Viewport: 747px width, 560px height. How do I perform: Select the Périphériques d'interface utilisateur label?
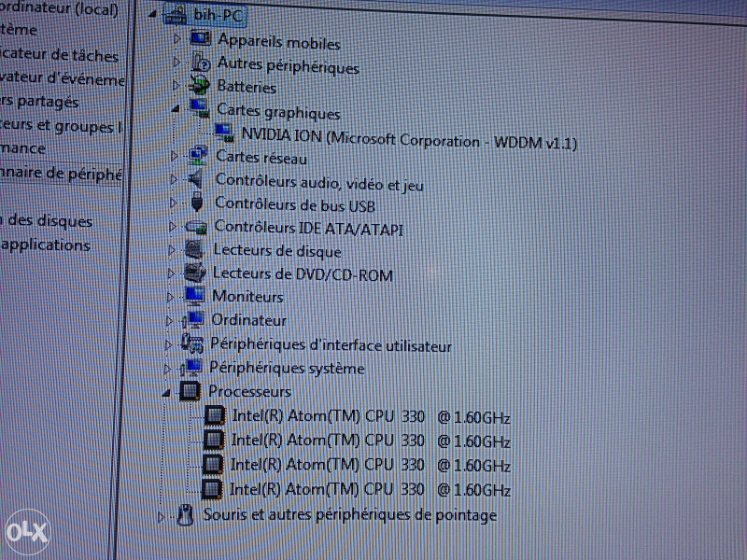pyautogui.click(x=331, y=344)
